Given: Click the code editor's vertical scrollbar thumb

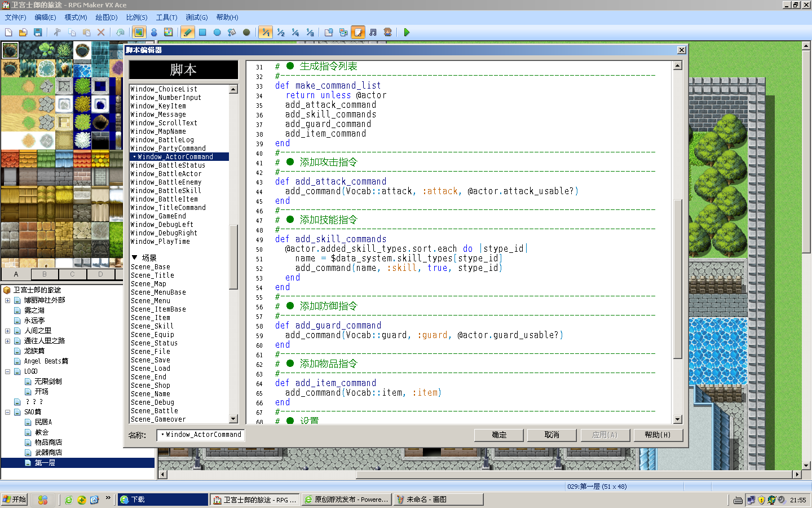Looking at the screenshot, I should (x=678, y=279).
